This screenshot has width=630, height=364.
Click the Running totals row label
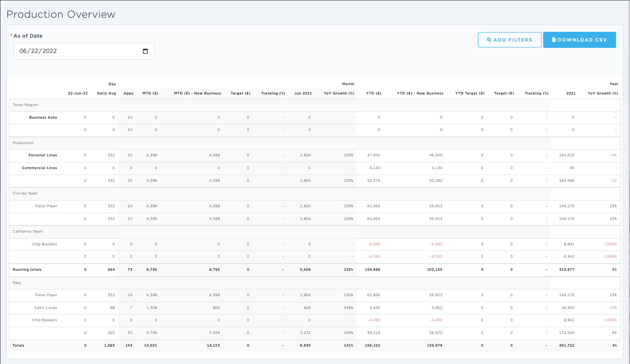click(x=27, y=270)
